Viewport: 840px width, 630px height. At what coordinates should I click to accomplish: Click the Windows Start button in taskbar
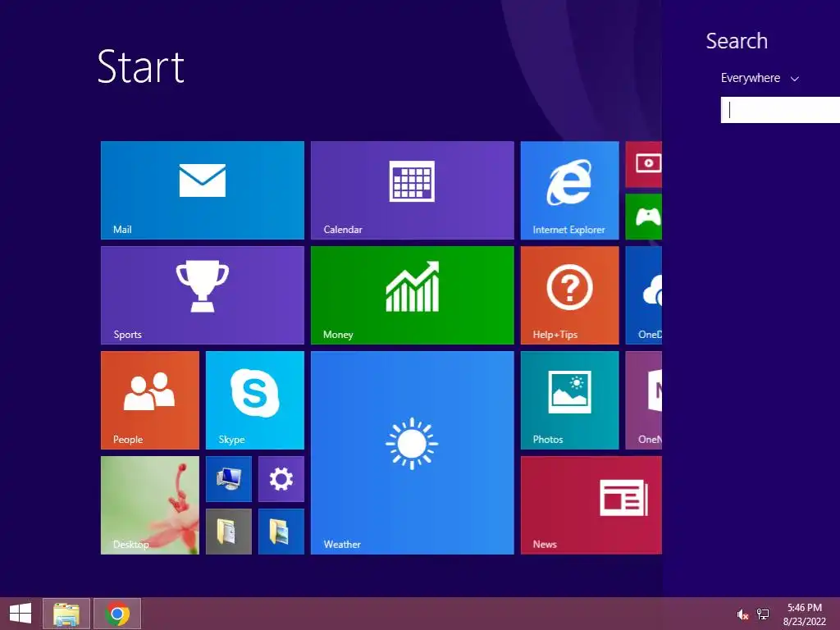click(21, 614)
